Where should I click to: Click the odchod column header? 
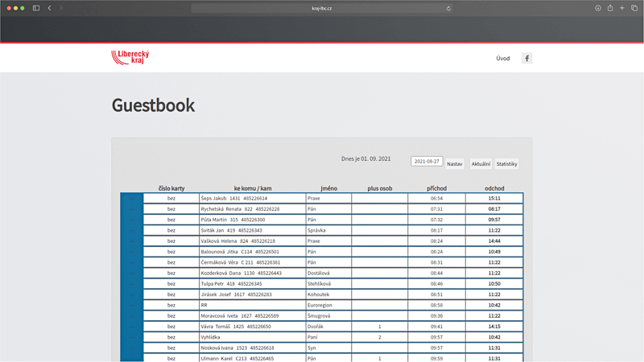coord(494,188)
